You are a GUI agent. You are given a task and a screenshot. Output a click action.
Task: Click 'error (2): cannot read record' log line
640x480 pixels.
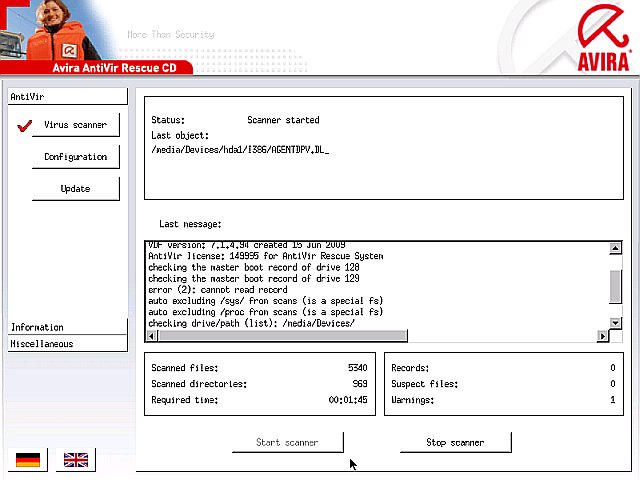coord(218,290)
